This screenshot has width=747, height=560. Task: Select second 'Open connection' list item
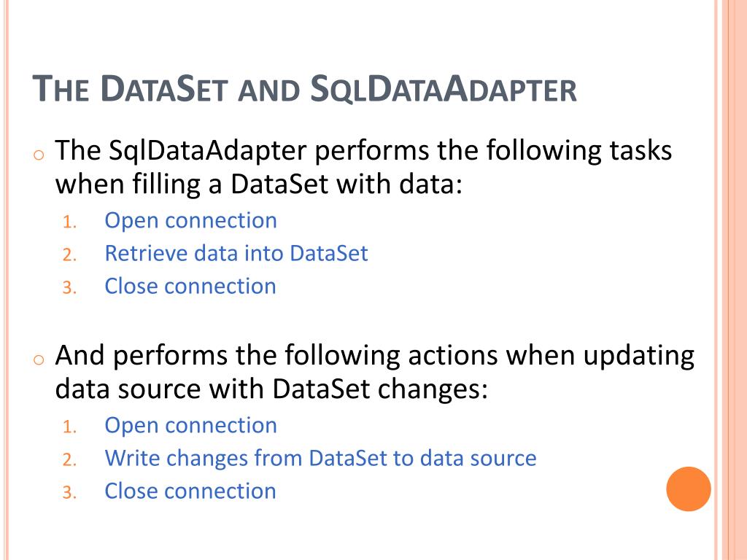[190, 426]
